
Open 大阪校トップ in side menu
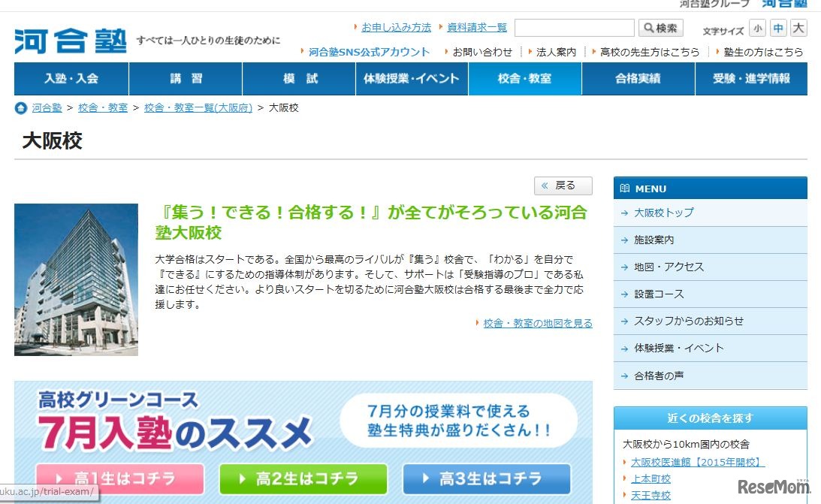pyautogui.click(x=710, y=213)
